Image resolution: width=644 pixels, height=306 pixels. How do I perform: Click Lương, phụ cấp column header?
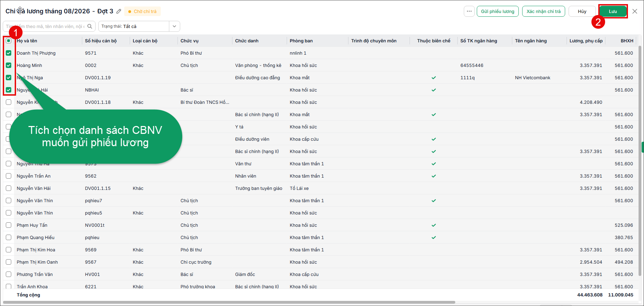tap(586, 41)
